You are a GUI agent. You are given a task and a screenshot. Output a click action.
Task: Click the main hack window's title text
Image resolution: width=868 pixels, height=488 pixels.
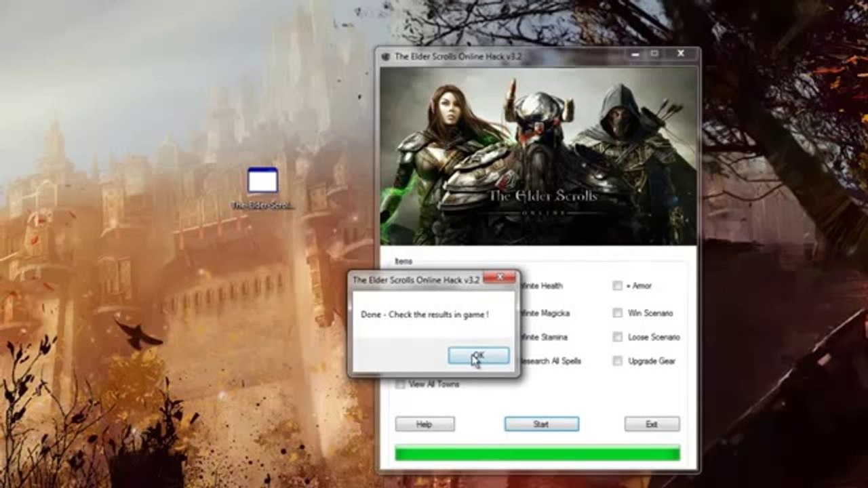click(458, 56)
